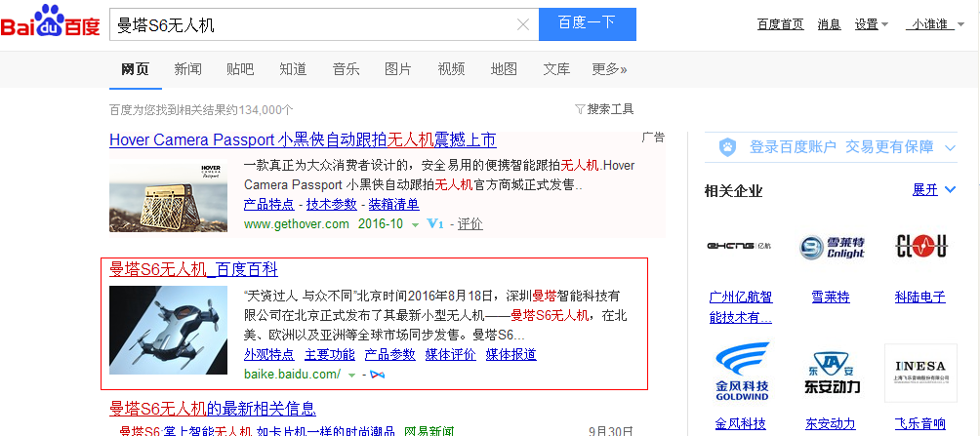Switch to the 文库 tab
Viewport: 980px width, 436px height.
point(556,68)
